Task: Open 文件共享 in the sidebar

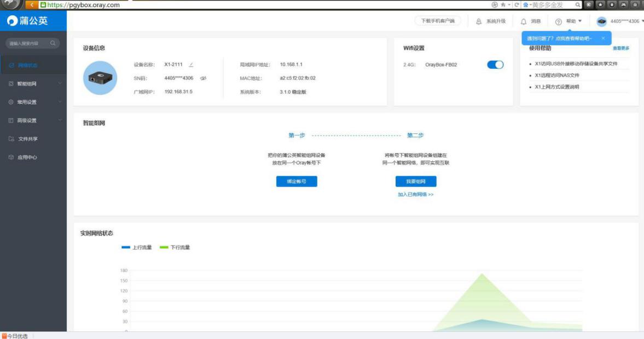Action: point(27,139)
